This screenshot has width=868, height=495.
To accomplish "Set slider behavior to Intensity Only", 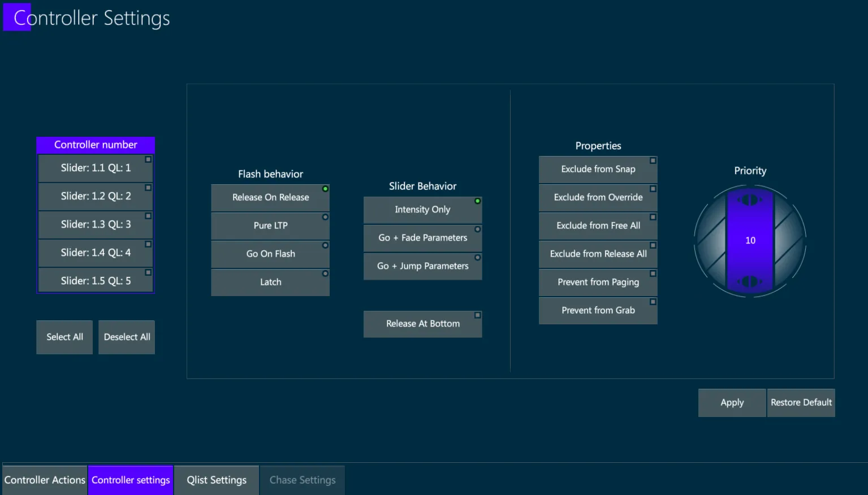I will [423, 210].
